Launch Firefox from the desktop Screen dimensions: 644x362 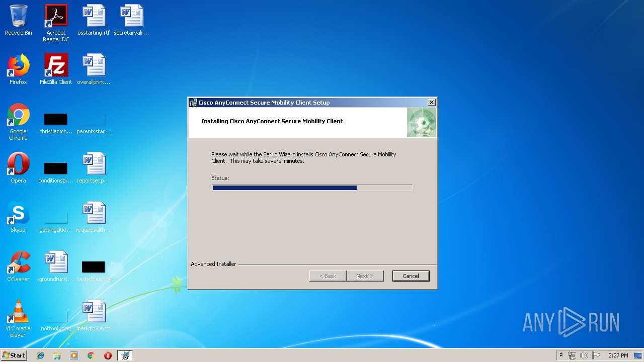click(18, 69)
